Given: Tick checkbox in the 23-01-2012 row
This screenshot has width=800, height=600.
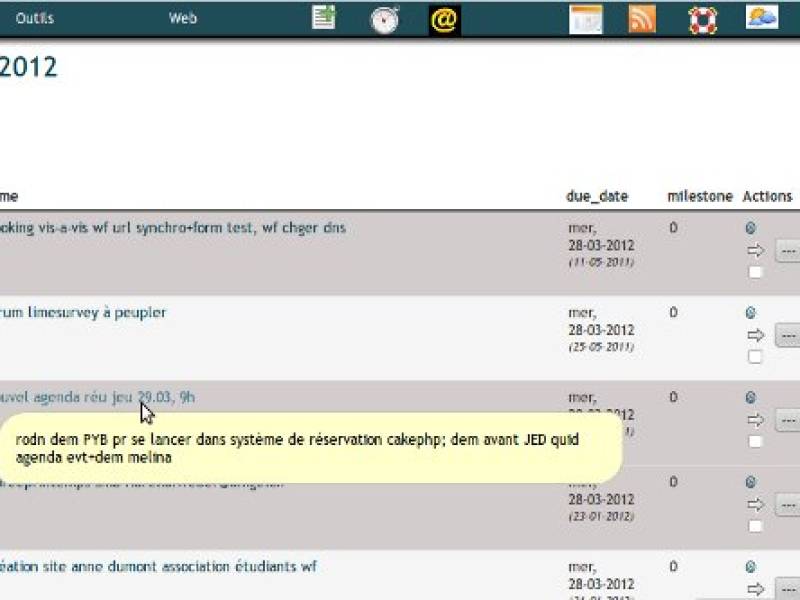Looking at the screenshot, I should click(x=755, y=526).
